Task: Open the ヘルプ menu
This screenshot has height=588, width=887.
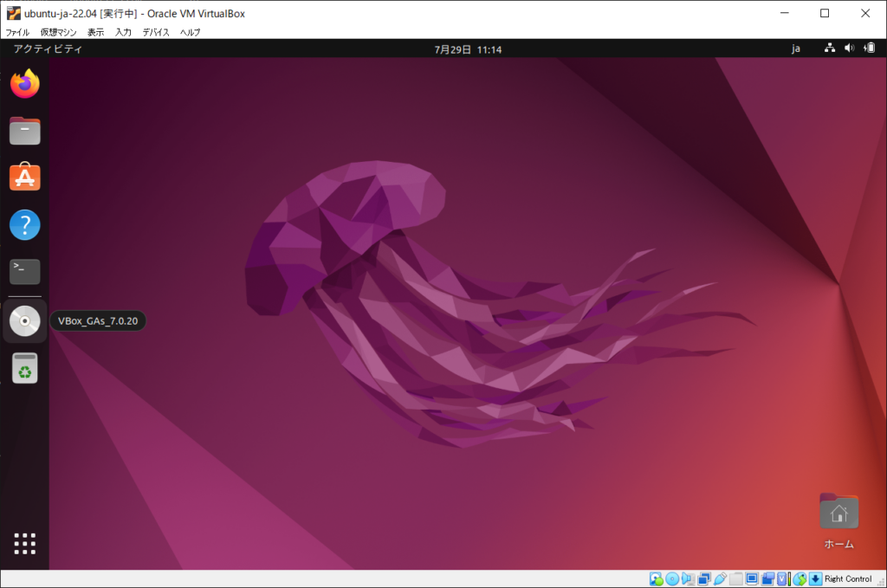Action: [190, 32]
